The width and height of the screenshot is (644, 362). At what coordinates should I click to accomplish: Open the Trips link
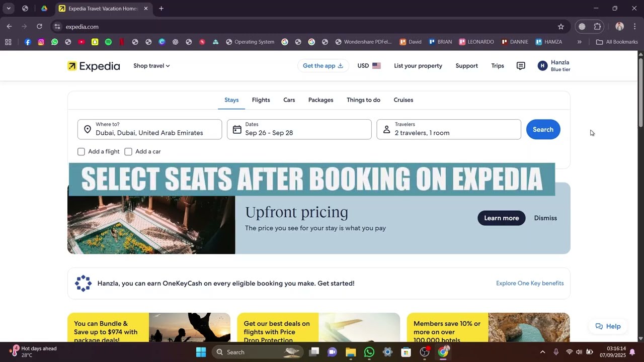(498, 66)
